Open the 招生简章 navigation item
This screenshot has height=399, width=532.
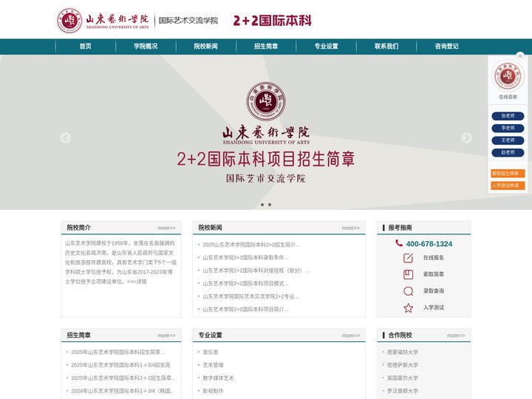(266, 47)
